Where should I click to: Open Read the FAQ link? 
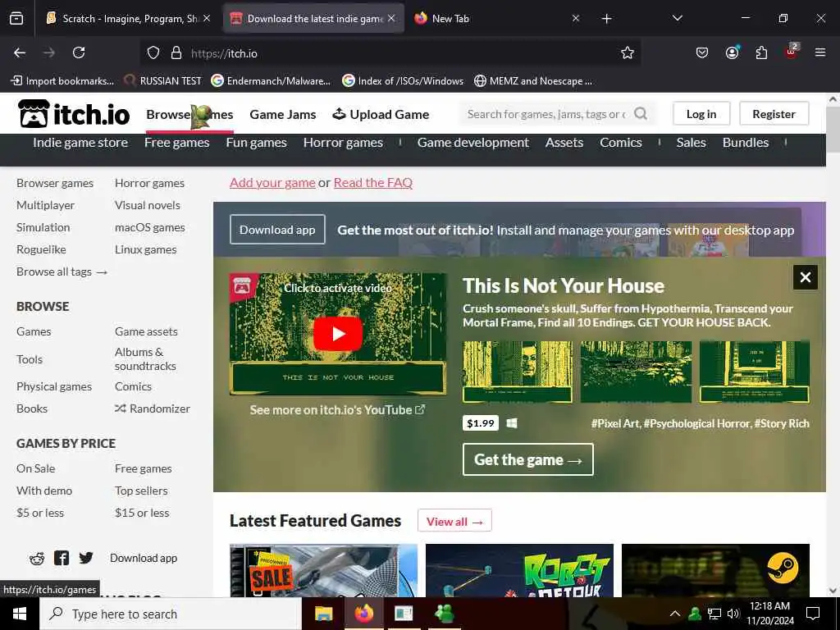[x=373, y=182]
